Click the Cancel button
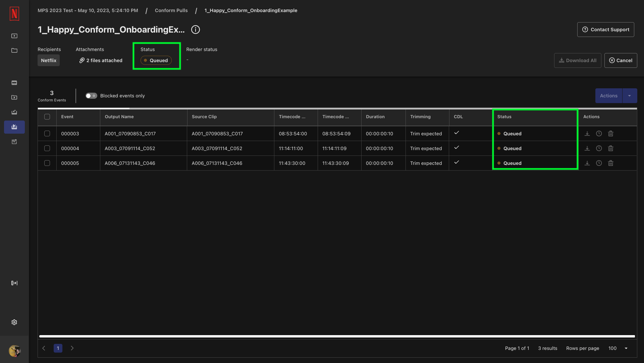 pos(621,60)
